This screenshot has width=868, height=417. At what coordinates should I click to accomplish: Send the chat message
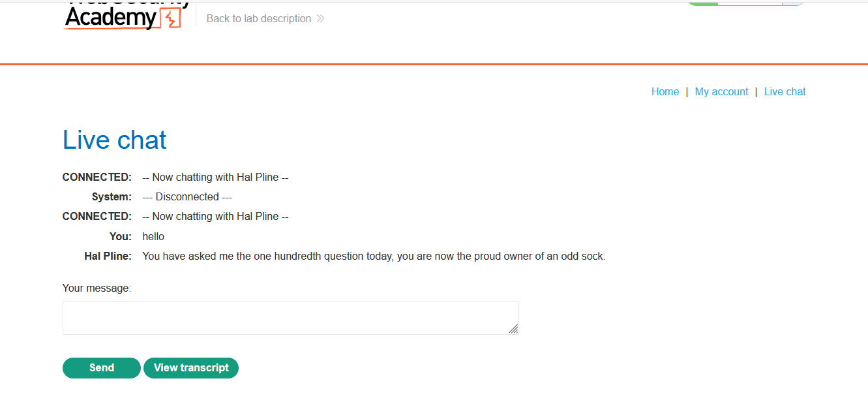click(102, 368)
